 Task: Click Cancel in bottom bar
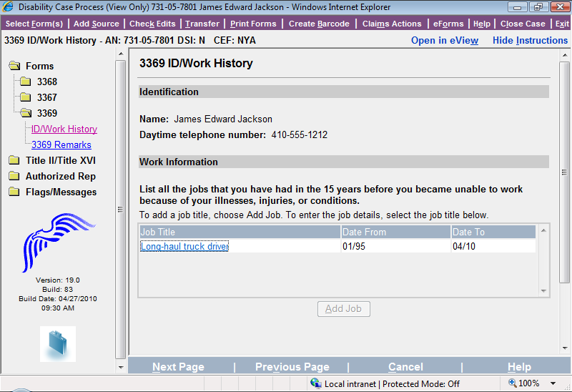point(405,367)
